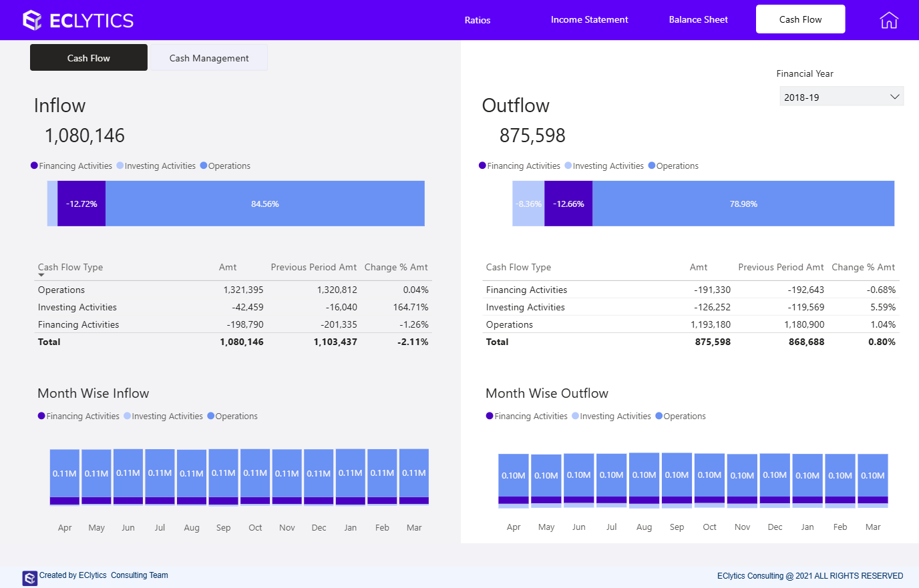Click the Financial Year dropdown chevron
Image resolution: width=919 pixels, height=588 pixels.
point(896,95)
